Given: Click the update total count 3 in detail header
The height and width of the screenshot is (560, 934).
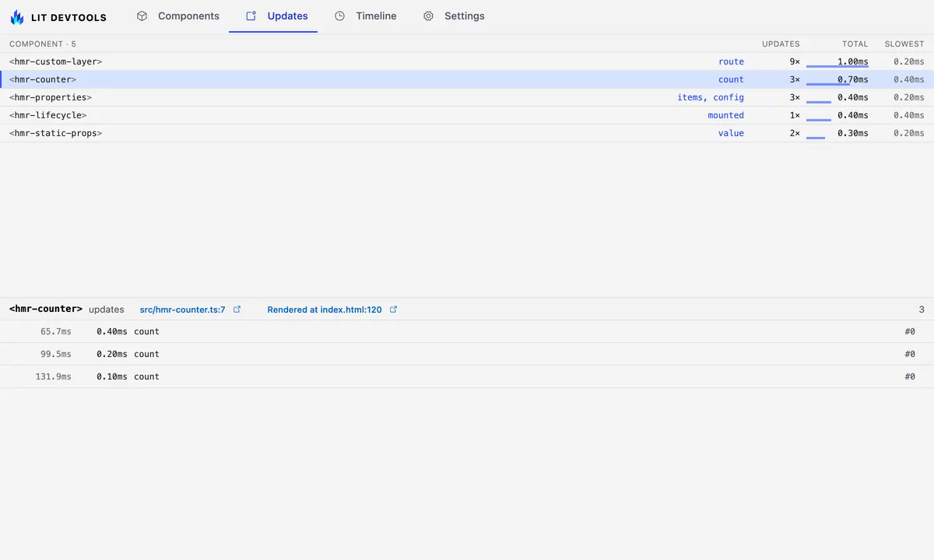Looking at the screenshot, I should (922, 310).
